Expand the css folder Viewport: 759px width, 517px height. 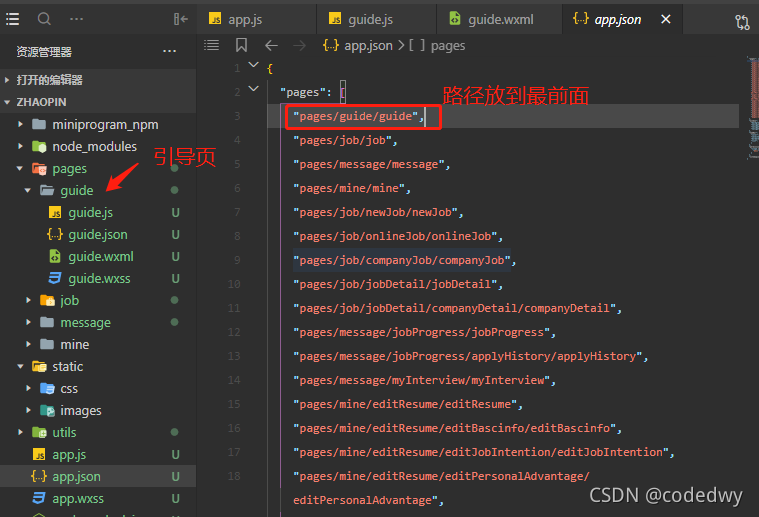coord(28,388)
